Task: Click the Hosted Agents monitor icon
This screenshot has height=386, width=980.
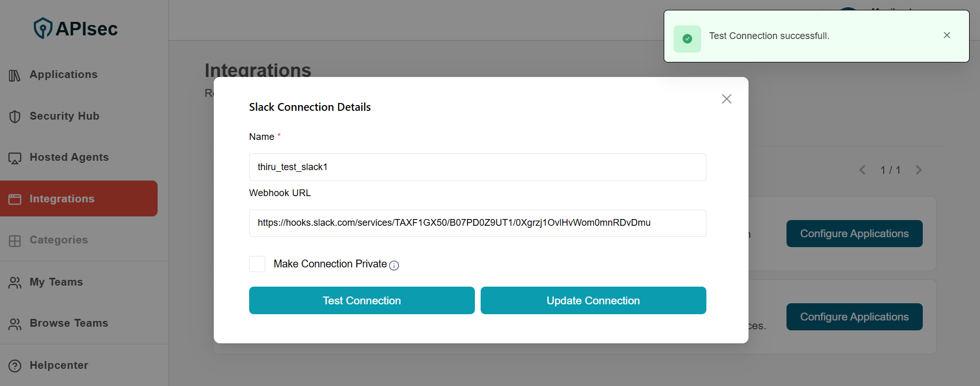Action: click(x=15, y=158)
